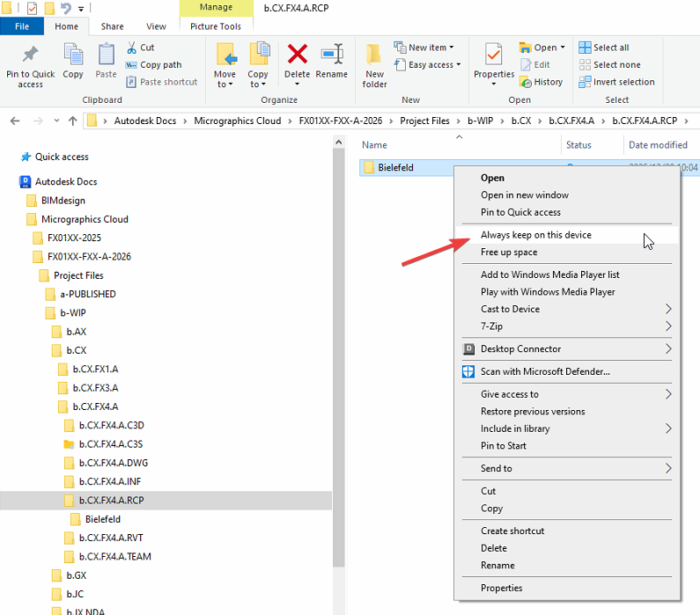Select FX01XX-2025 folder in tree
The image size is (700, 615).
click(74, 238)
